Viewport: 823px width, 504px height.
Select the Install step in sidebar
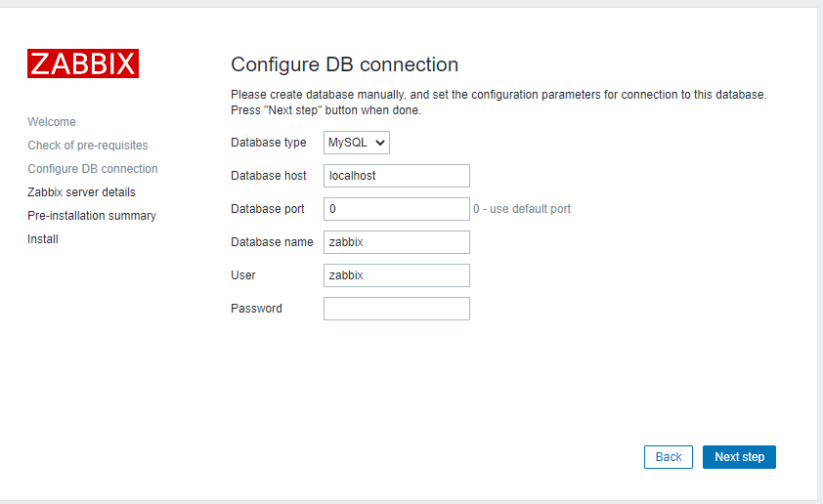tap(42, 239)
